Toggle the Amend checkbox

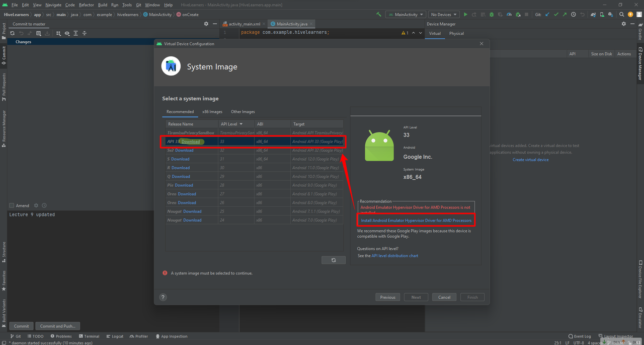12,205
